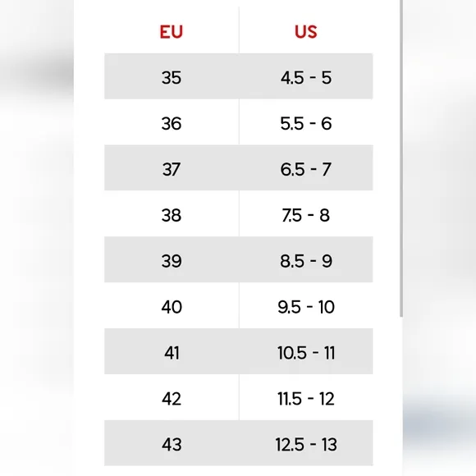The width and height of the screenshot is (476, 476).
Task: Choose EU size 37 row
Action: point(239,168)
